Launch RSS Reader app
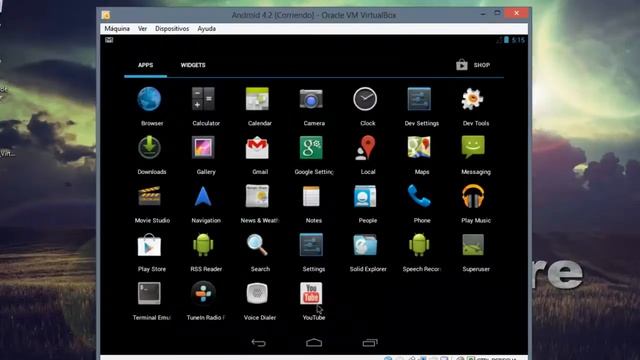The width and height of the screenshot is (640, 360). (x=203, y=245)
